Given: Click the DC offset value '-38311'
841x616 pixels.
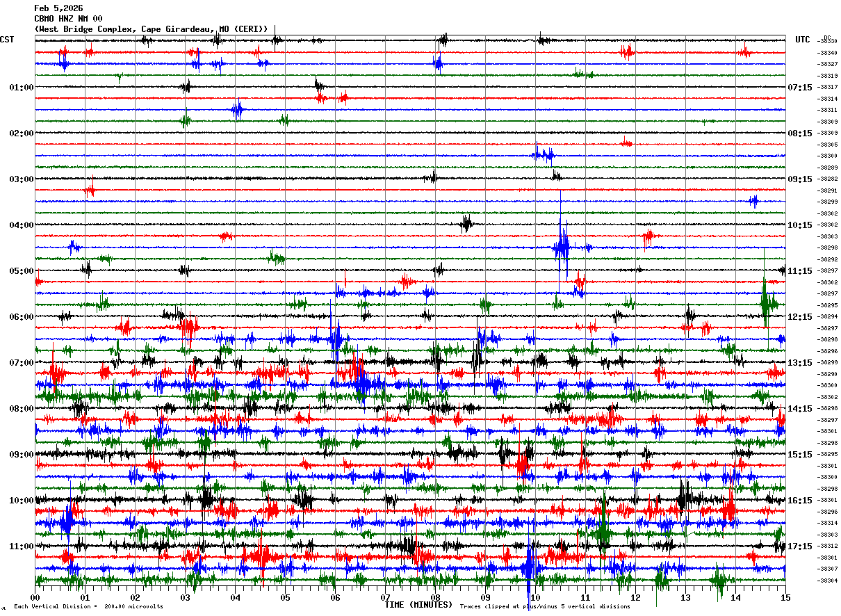Looking at the screenshot, I should click(828, 110).
